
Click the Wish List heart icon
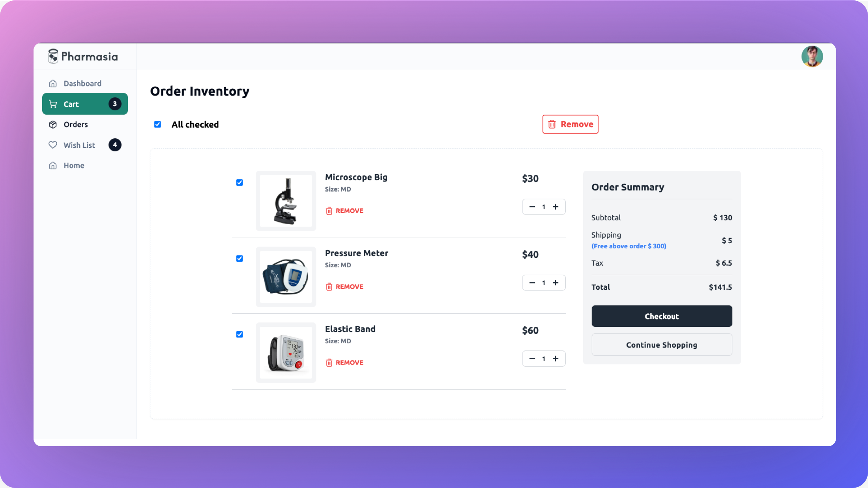coord(53,145)
